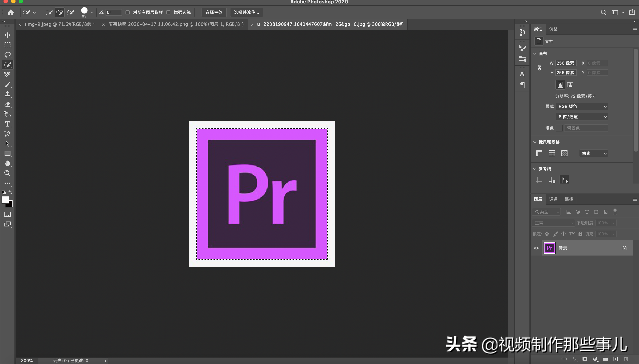Open the Edit Toolbar ellipsis menu
Viewport: 639px width, 364px height.
click(7, 183)
